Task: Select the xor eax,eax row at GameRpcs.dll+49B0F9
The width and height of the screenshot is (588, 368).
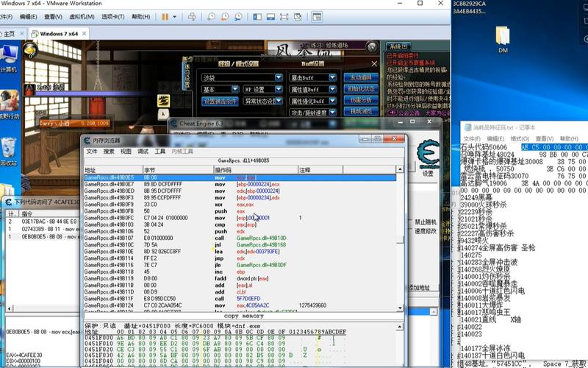Action: (240, 205)
